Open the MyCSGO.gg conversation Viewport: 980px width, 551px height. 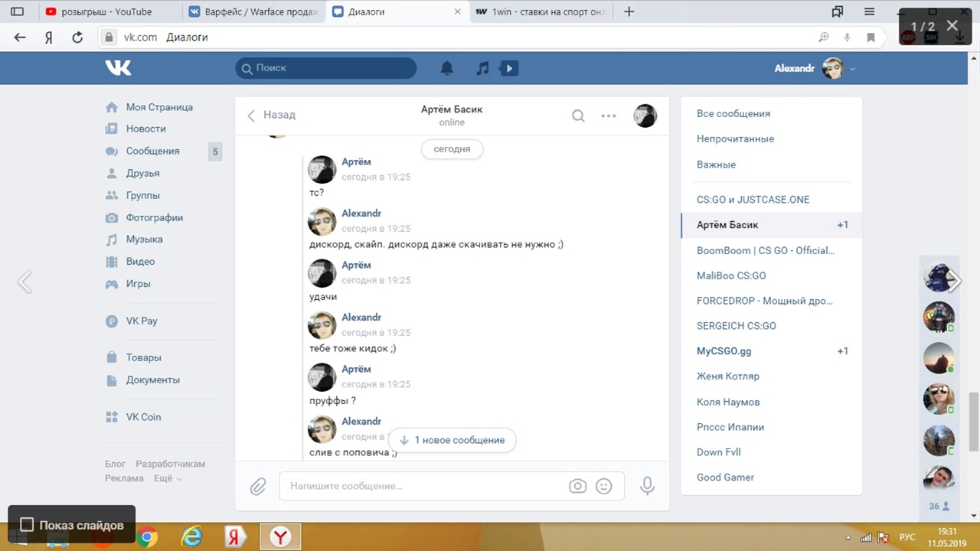pyautogui.click(x=724, y=351)
